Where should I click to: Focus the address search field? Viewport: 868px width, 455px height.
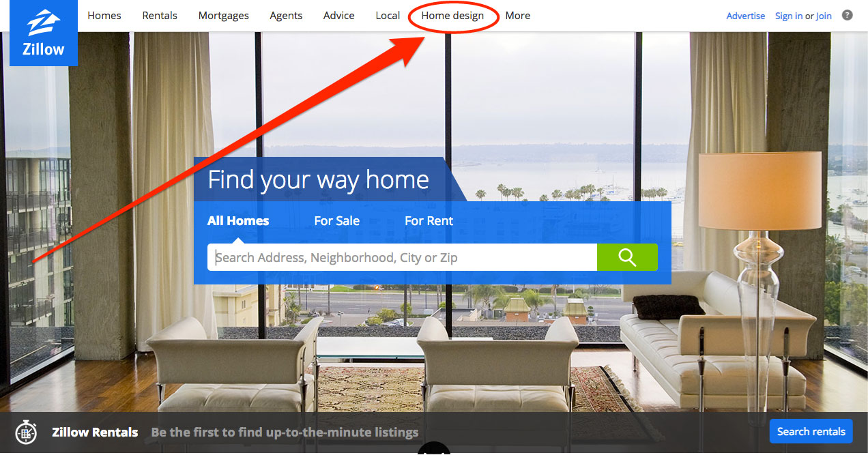coord(402,257)
